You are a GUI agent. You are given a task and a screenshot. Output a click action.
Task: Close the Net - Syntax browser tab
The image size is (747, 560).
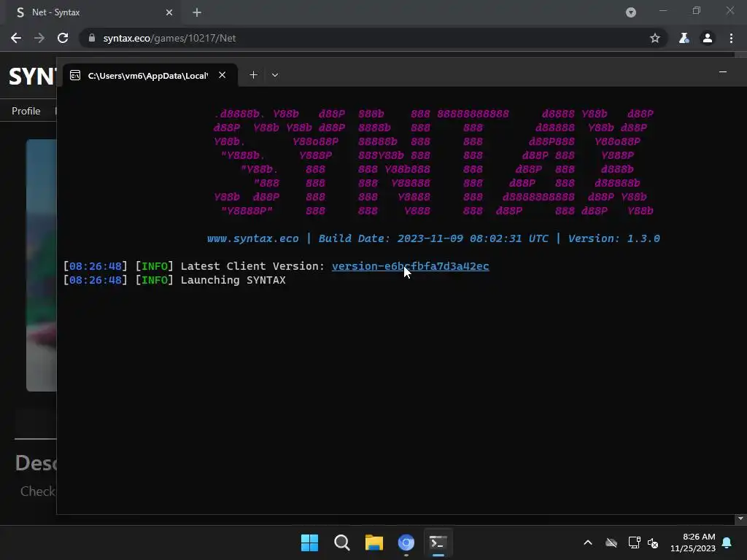169,12
